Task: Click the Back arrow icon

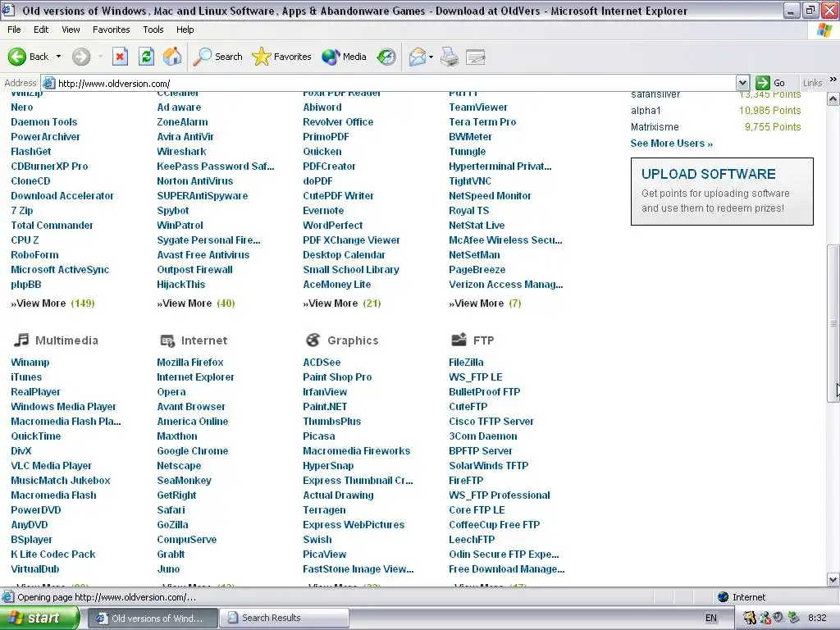Action: pos(17,57)
